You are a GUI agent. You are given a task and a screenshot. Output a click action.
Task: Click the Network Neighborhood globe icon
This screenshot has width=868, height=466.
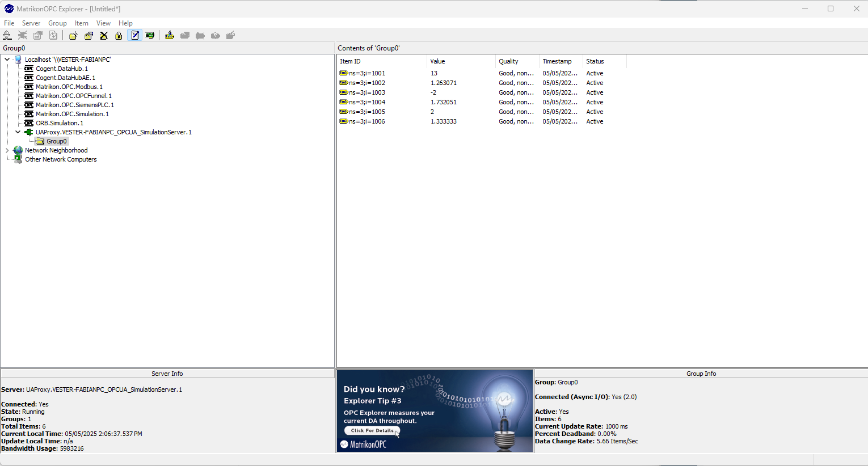18,150
